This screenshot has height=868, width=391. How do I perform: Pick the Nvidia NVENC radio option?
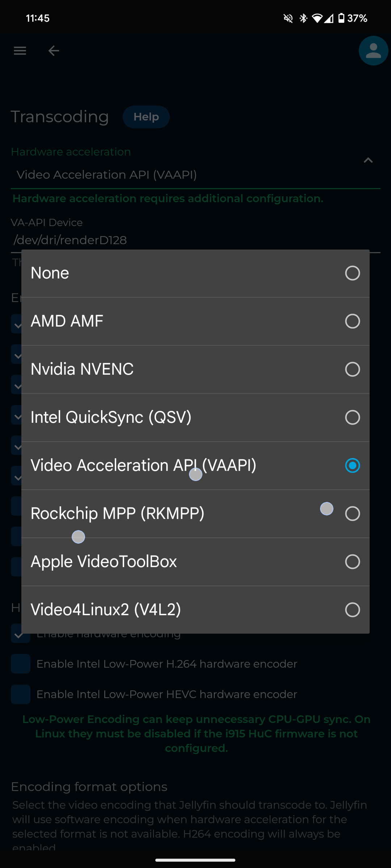pos(352,369)
